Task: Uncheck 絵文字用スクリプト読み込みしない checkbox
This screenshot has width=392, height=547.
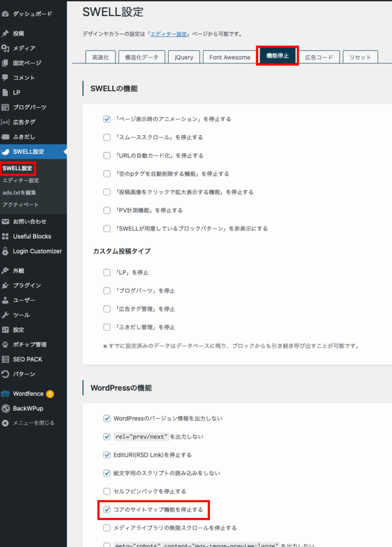Action: (x=107, y=473)
